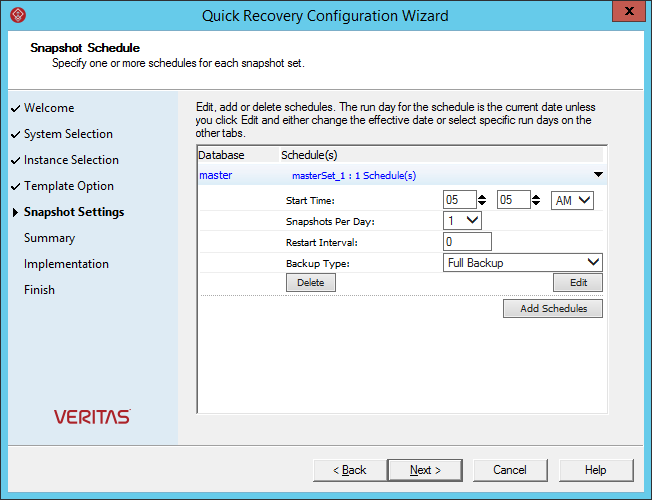Click the Backup Type label
The height and width of the screenshot is (500, 652).
(x=318, y=264)
